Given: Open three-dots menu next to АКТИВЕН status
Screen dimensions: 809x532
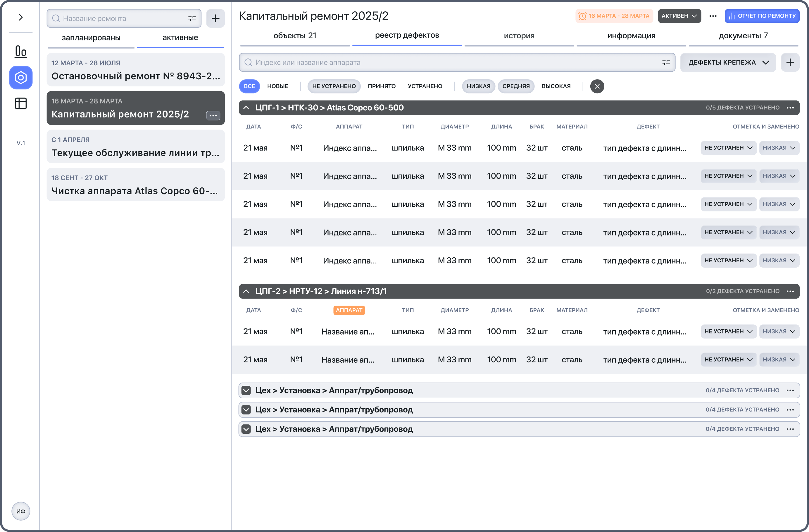Looking at the screenshot, I should [x=713, y=16].
